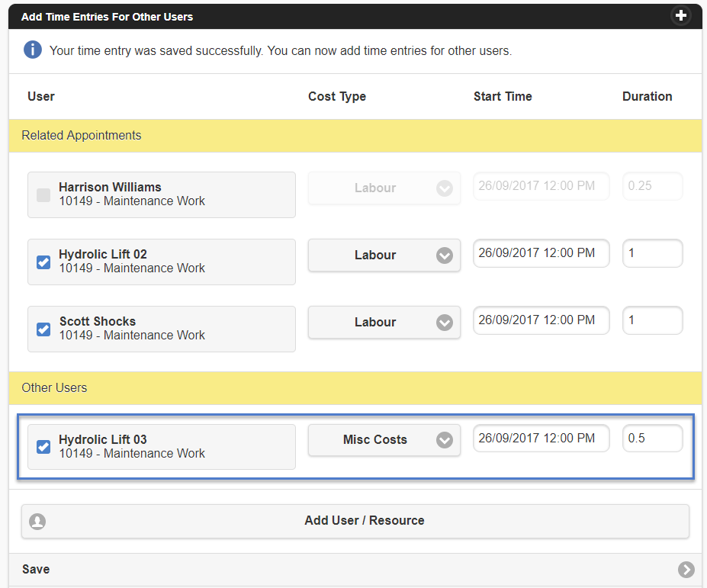This screenshot has width=707, height=588.
Task: Toggle the Hydrolic Lift 03 checkbox
Action: [x=43, y=446]
